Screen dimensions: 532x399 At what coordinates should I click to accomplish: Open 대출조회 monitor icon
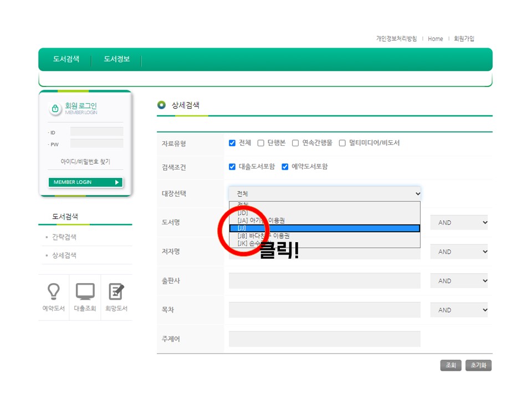(85, 291)
